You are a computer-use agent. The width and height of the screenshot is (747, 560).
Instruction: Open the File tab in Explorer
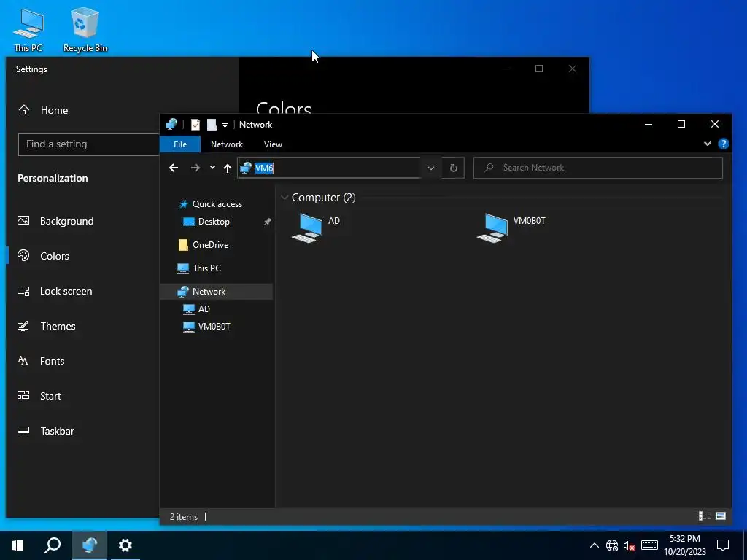[x=180, y=144]
